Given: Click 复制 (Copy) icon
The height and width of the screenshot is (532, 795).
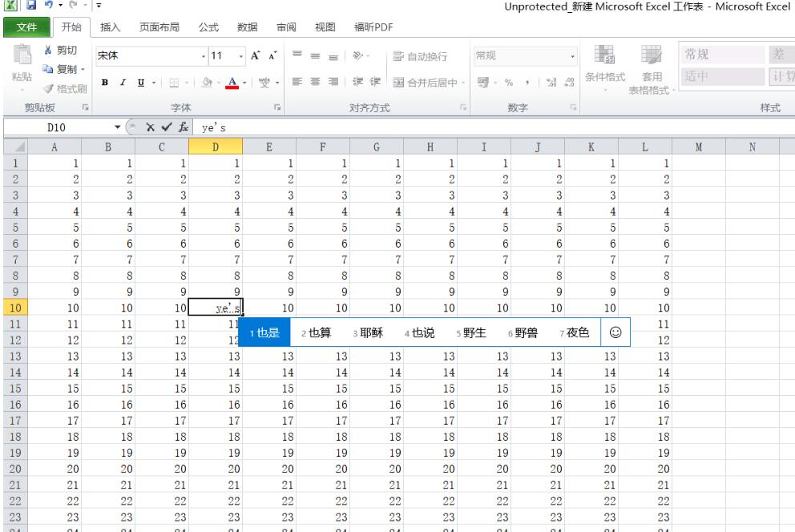Looking at the screenshot, I should coord(48,69).
